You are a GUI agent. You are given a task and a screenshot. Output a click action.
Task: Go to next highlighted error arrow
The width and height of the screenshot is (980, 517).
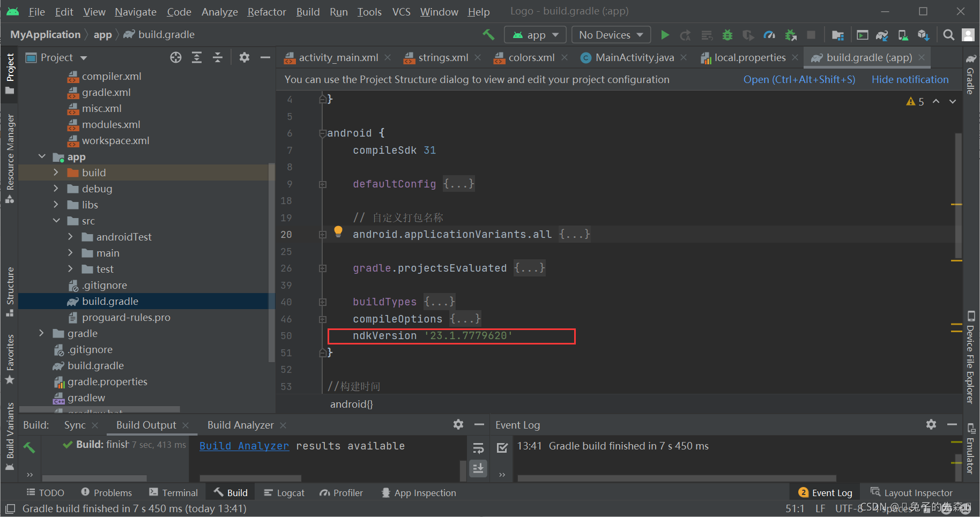[x=953, y=101]
